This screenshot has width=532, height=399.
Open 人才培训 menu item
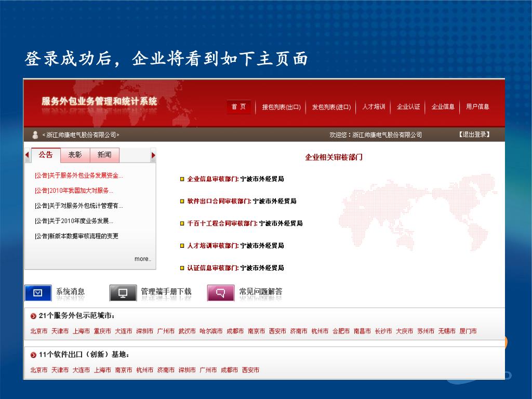coord(374,107)
